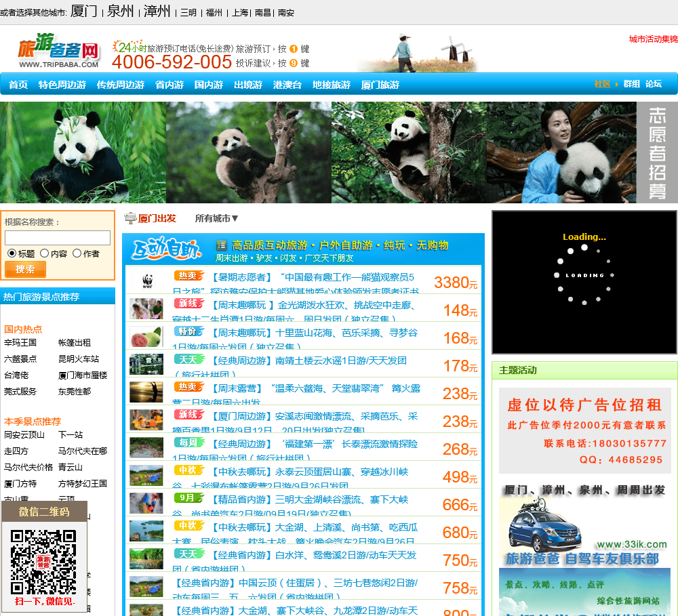Click the signpost icon beside 厦门出发
Image resolution: width=678 pixels, height=616 pixels.
pos(130,218)
